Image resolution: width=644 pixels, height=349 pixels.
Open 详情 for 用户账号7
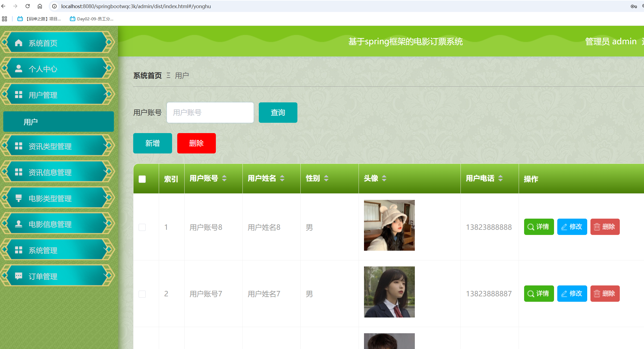tap(539, 294)
